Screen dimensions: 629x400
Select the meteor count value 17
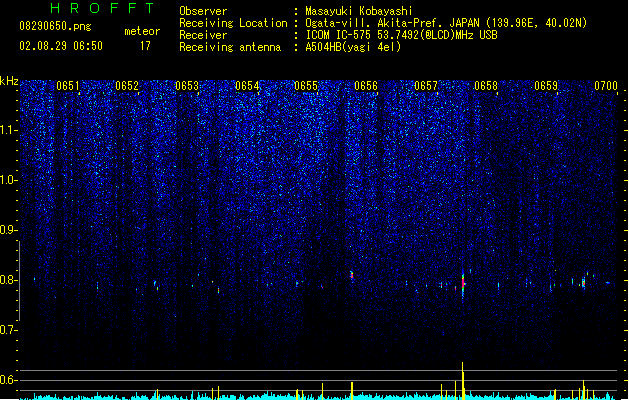tap(145, 46)
